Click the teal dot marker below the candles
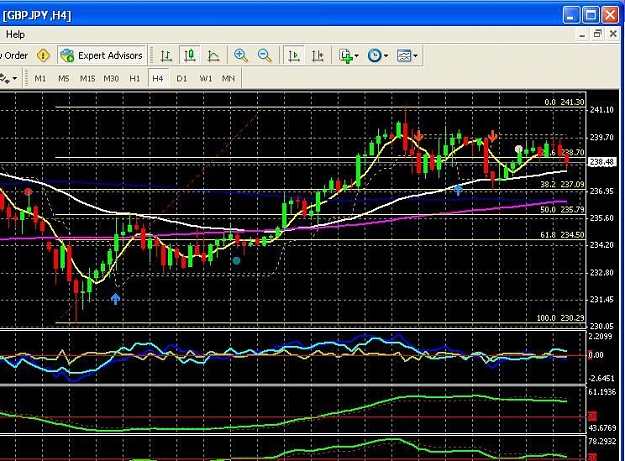The width and height of the screenshot is (625, 461). click(236, 261)
